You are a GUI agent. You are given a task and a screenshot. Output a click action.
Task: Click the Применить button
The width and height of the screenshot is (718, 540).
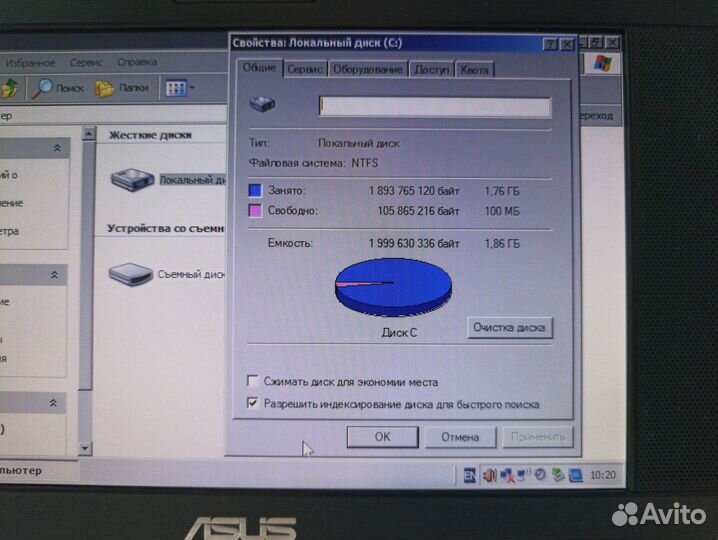click(538, 437)
